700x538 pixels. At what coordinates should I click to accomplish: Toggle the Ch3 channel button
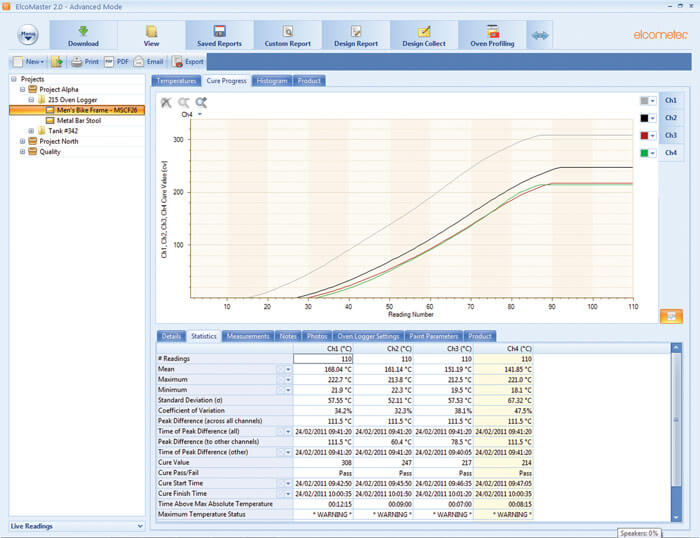(x=670, y=135)
